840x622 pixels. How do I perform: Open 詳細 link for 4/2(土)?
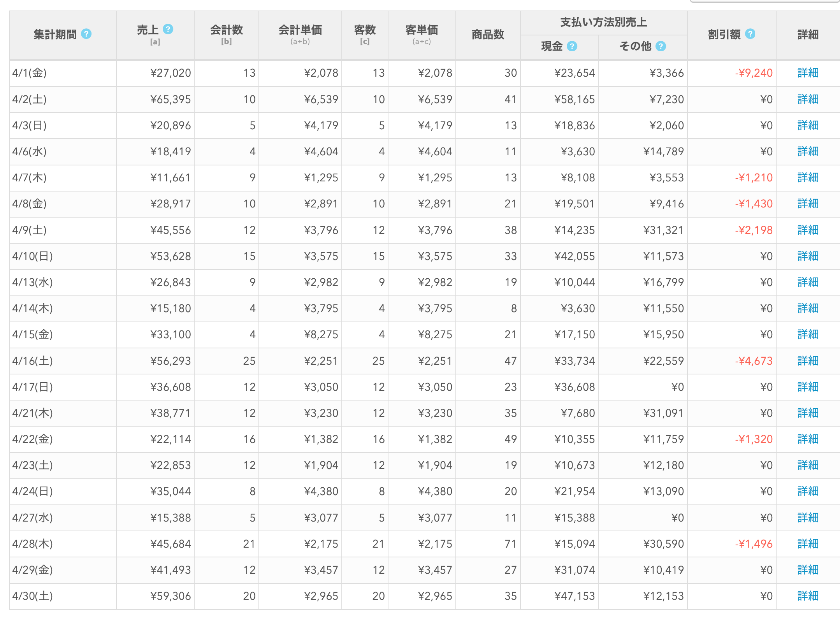[808, 99]
